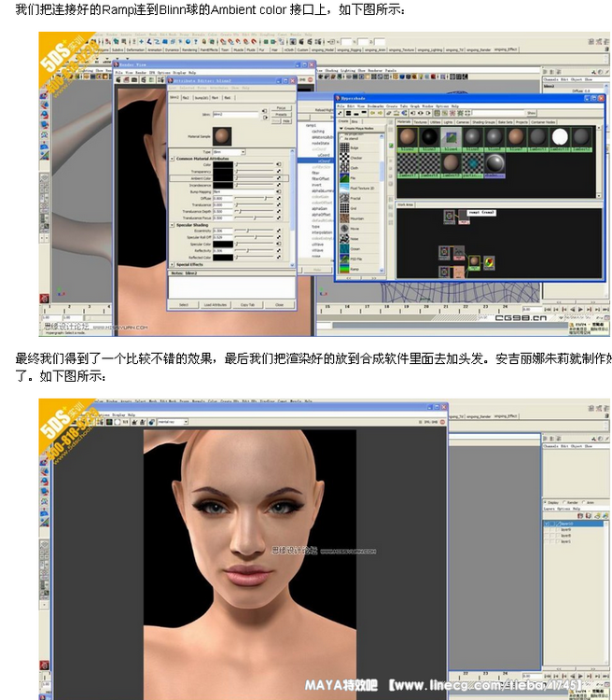Click the PSD File node icon
This screenshot has width=612, height=700.
(x=344, y=259)
